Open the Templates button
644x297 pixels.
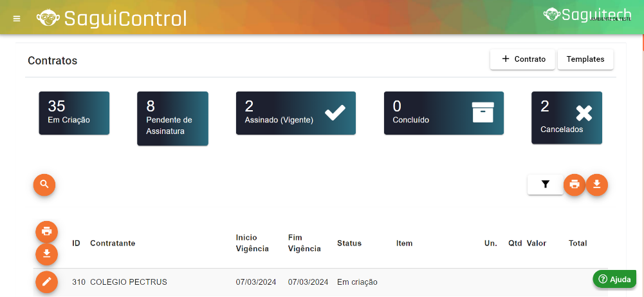pos(585,59)
